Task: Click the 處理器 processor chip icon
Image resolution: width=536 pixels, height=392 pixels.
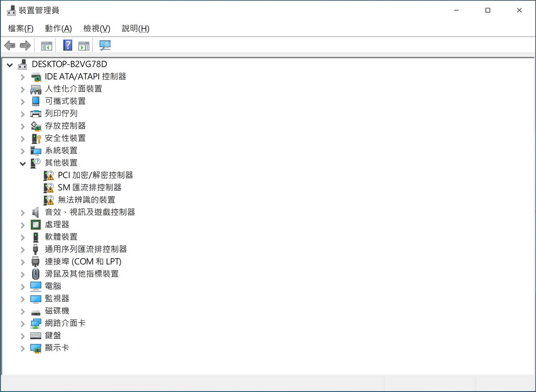Action: tap(36, 225)
